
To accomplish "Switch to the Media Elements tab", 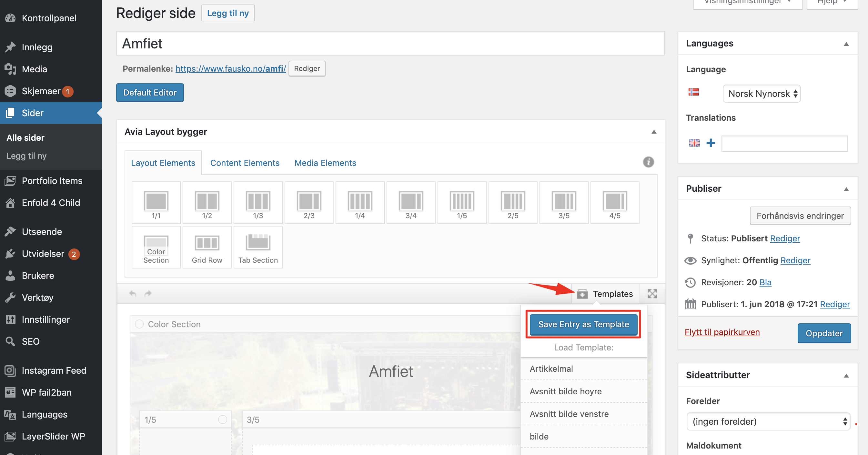I will click(x=325, y=163).
